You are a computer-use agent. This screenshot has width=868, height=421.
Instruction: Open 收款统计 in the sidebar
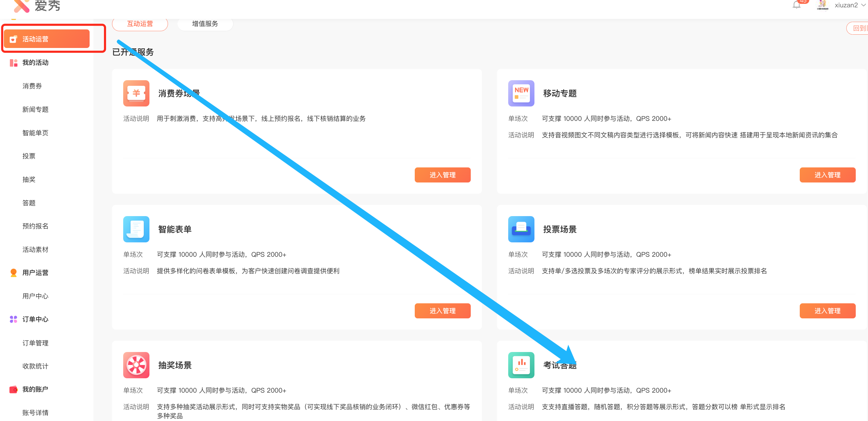tap(35, 366)
